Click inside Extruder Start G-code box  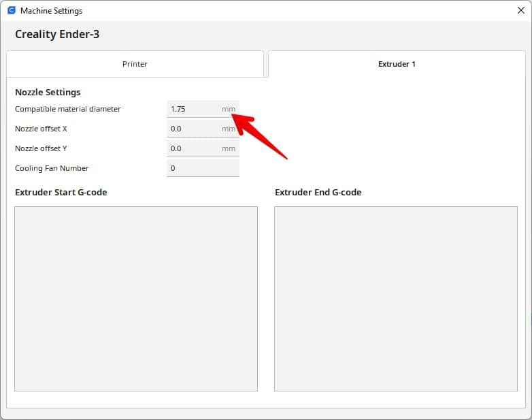[x=136, y=298]
